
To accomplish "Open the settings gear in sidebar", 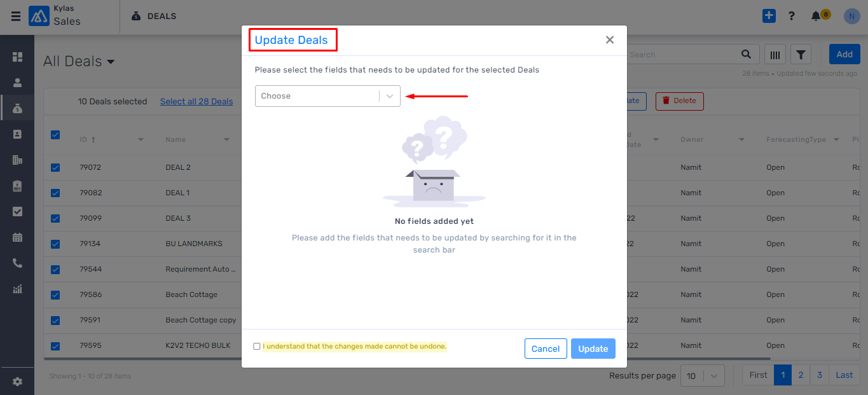I will [17, 382].
